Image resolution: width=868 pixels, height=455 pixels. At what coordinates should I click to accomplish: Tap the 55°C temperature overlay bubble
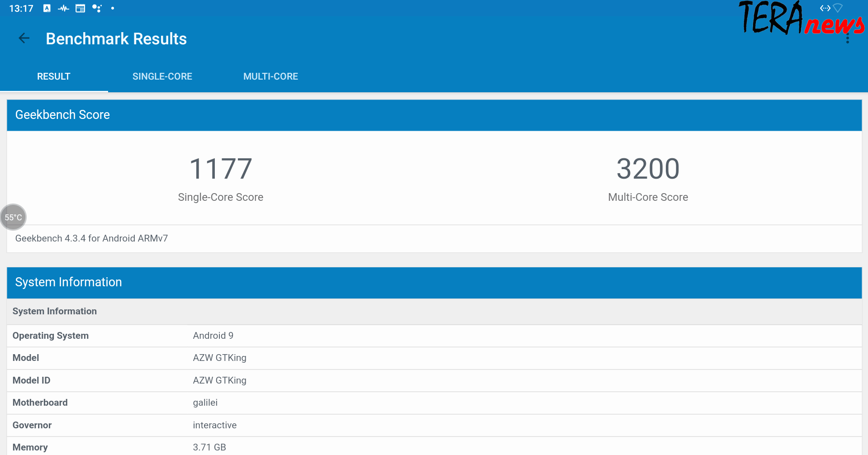(x=14, y=217)
